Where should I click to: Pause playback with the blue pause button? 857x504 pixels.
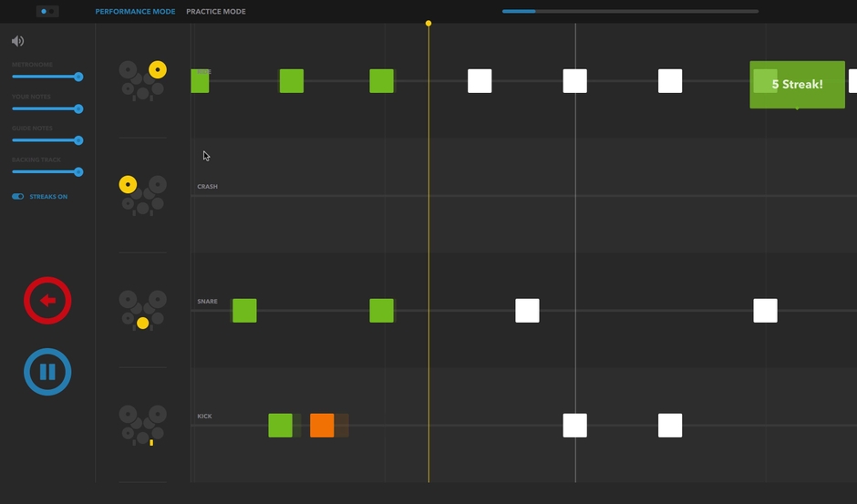click(x=47, y=372)
